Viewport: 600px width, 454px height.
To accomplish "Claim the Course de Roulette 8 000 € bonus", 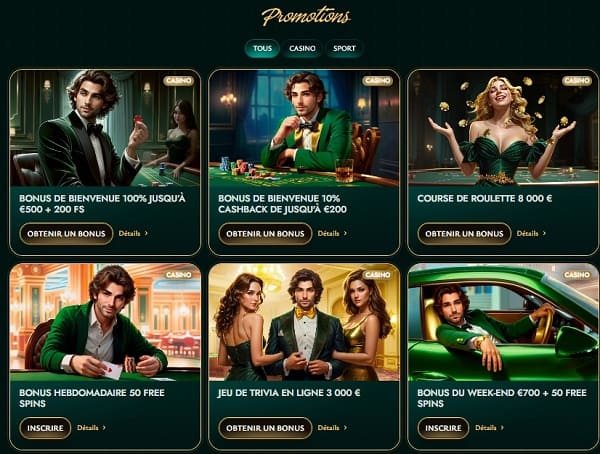I will click(464, 234).
